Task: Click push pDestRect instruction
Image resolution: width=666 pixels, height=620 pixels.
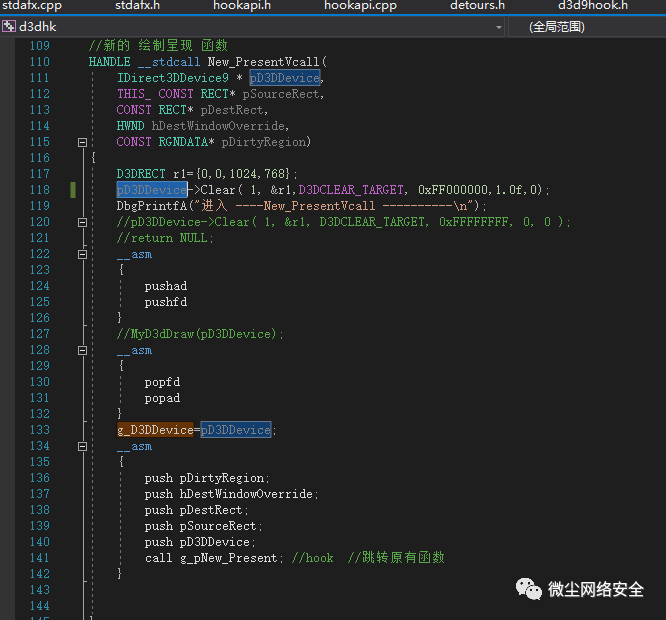Action: [197, 510]
